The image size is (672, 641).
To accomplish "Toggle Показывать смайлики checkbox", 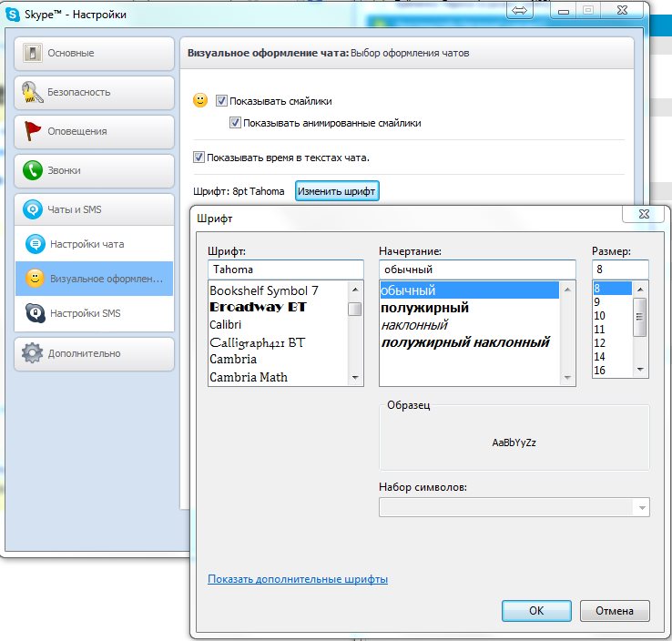I will point(221,101).
